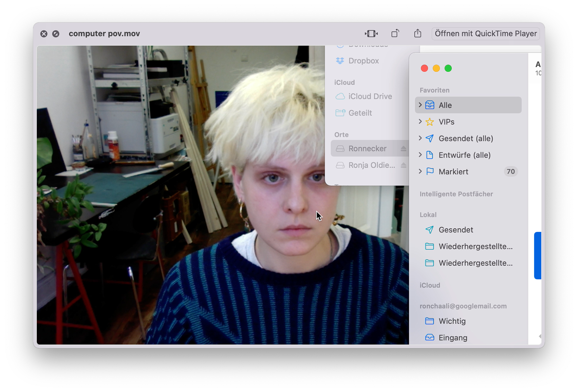This screenshot has height=392, width=578.
Task: Click the Alle inbox icon
Action: 430,105
